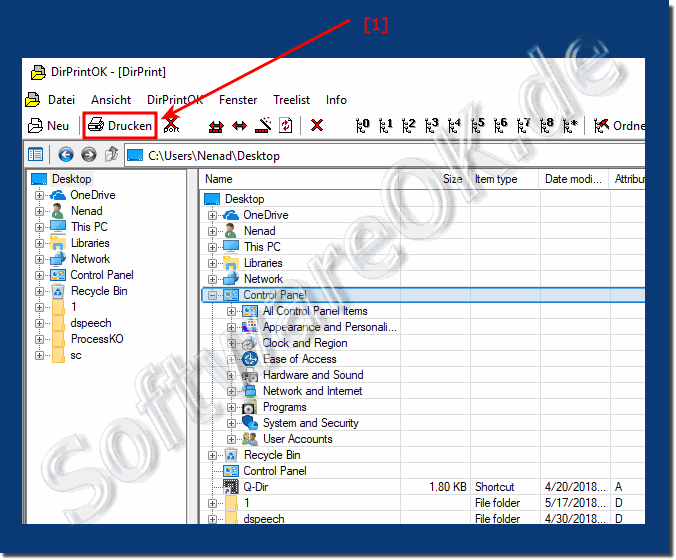
Task: Select Network and Internet item
Action: point(313,391)
